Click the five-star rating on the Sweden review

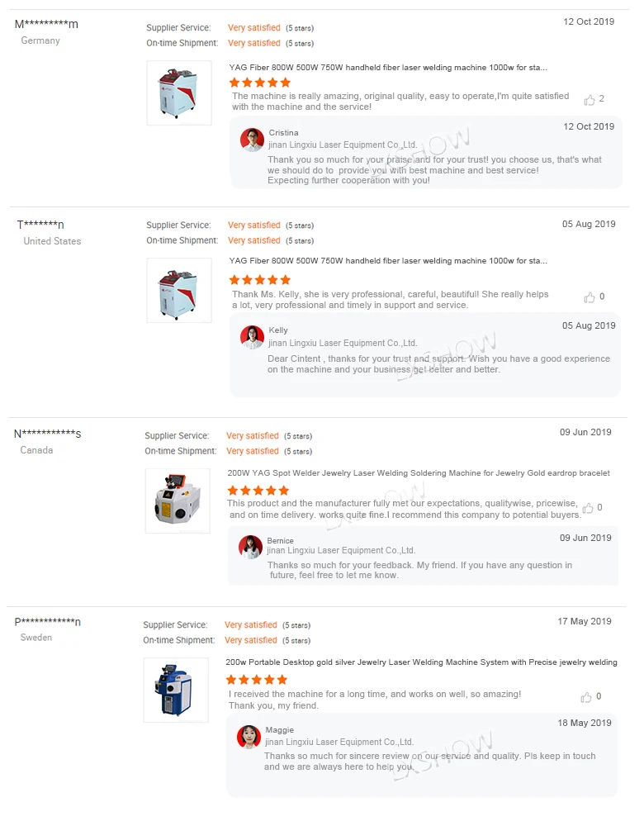[256, 680]
